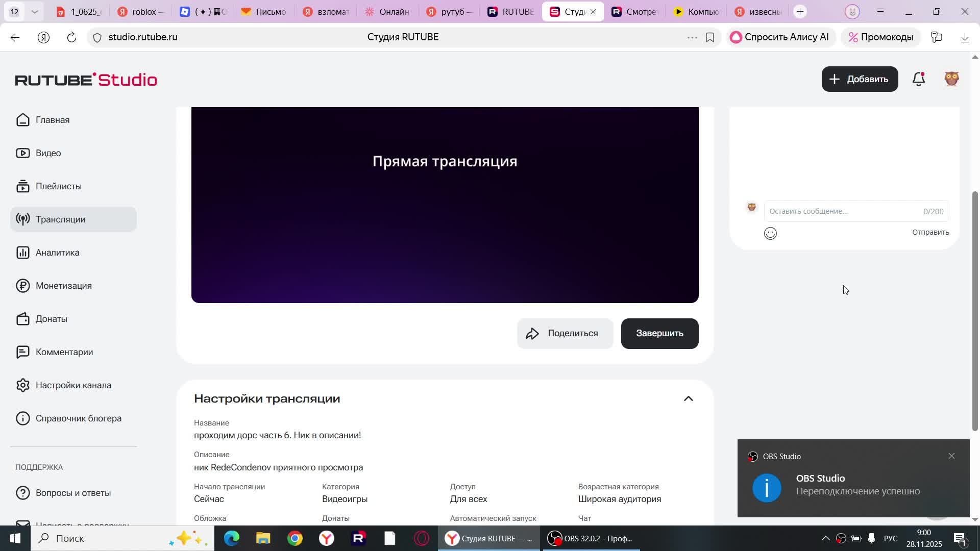The width and height of the screenshot is (980, 551).
Task: Open Microsoft Edge from taskbar
Action: pyautogui.click(x=231, y=538)
